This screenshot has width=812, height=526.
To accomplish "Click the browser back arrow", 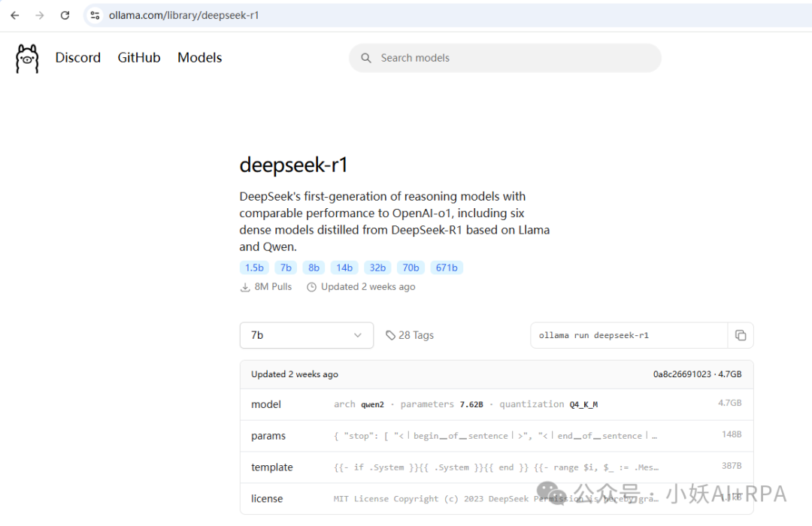I will coord(14,16).
